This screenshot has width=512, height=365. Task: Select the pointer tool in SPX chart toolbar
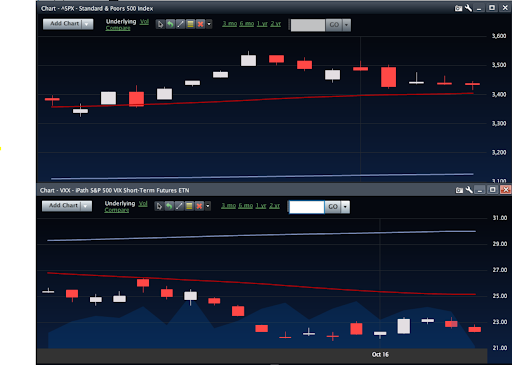click(160, 24)
